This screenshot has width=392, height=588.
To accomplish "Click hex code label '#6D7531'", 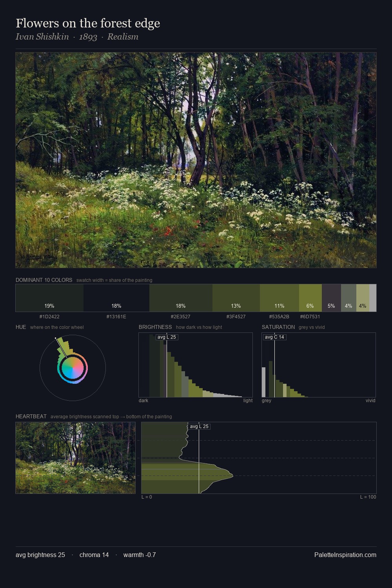I will [310, 317].
